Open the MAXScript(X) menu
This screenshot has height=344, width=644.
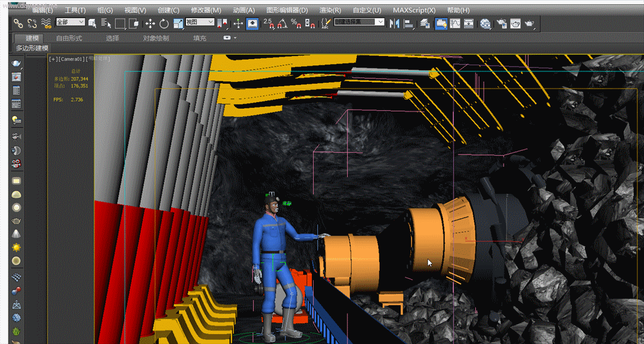coord(414,10)
